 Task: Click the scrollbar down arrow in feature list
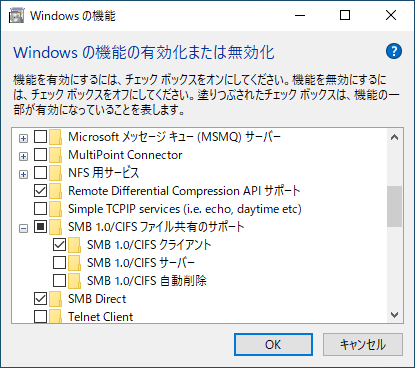394,315
